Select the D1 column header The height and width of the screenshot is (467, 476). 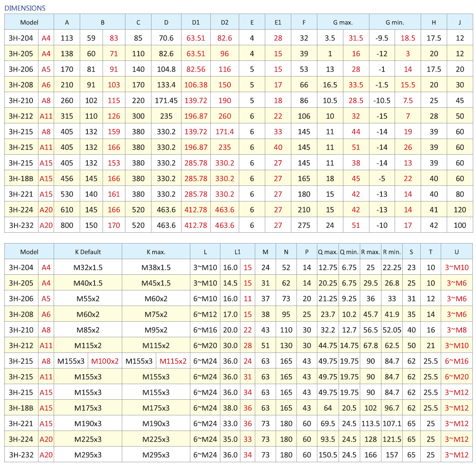point(196,22)
